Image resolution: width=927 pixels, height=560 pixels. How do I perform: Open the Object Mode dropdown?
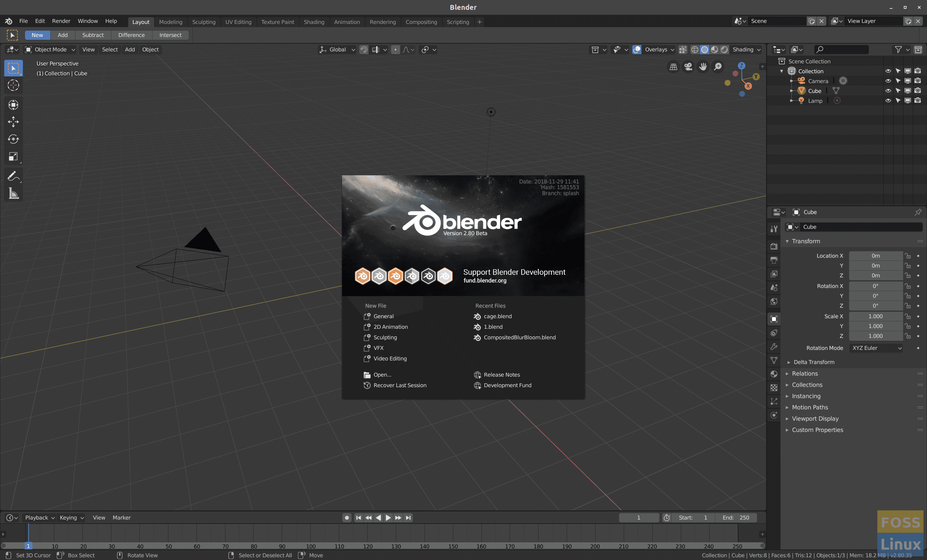click(x=50, y=50)
